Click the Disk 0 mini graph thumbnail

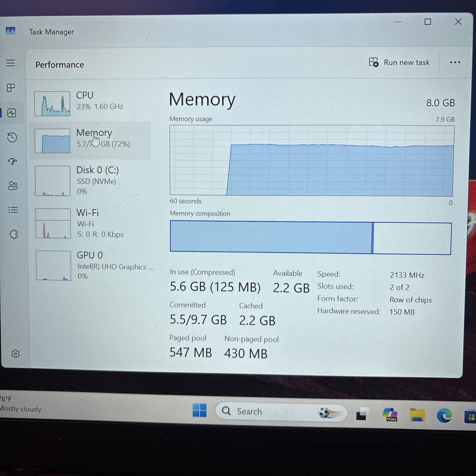click(x=53, y=181)
